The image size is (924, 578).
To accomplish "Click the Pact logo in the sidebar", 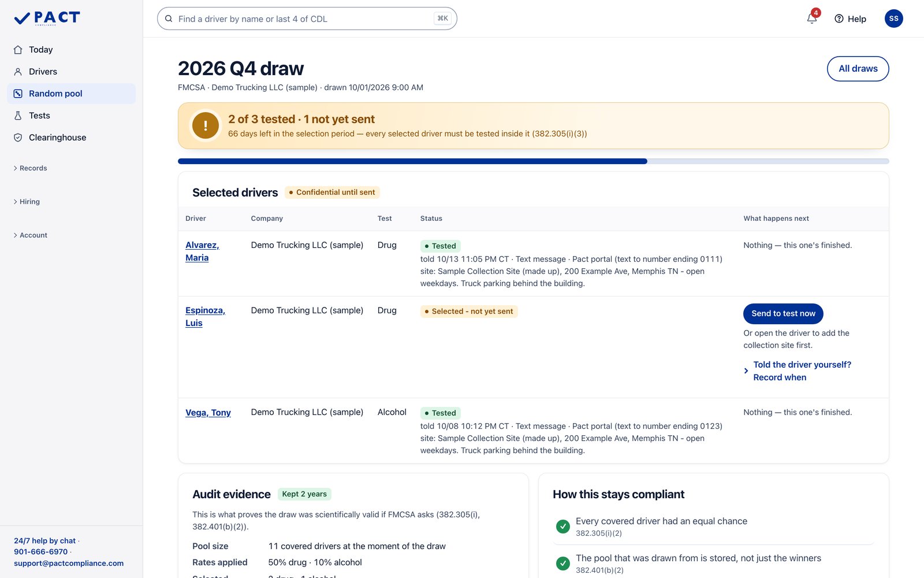I will [x=47, y=18].
